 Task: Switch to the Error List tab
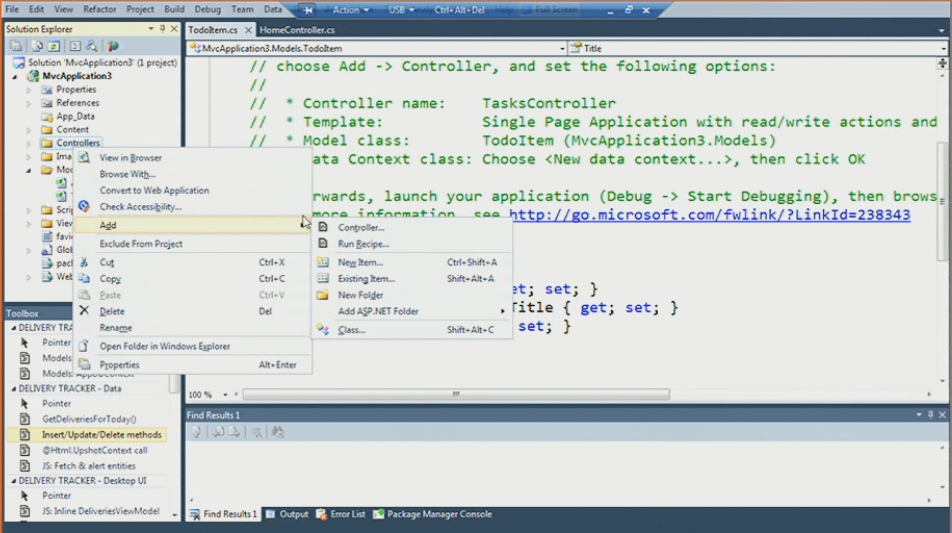pos(341,514)
